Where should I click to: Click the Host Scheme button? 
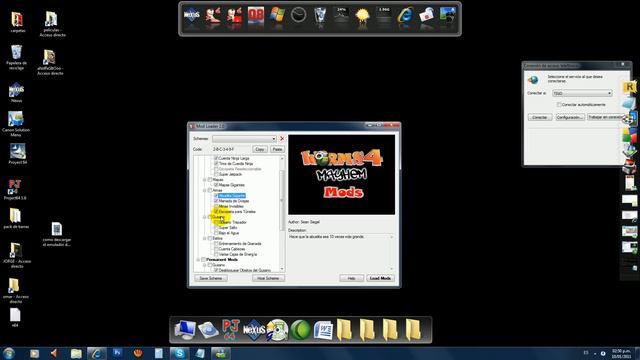click(268, 278)
